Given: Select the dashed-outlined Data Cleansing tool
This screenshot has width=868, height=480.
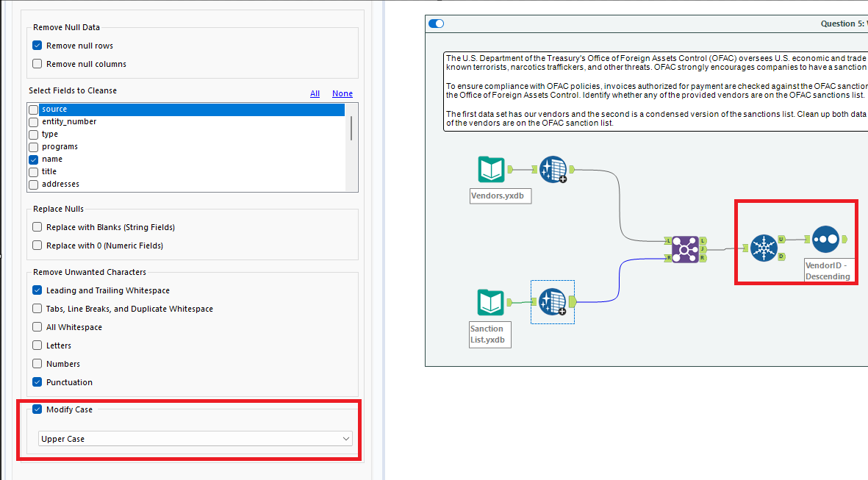Looking at the screenshot, I should click(552, 301).
